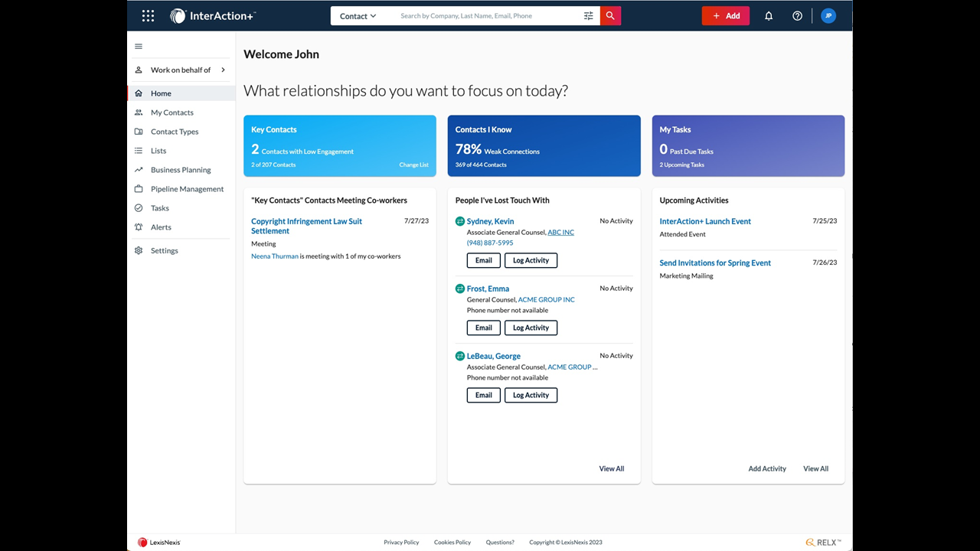Click the green icon beside Frost, Emma
980x551 pixels.
pyautogui.click(x=460, y=289)
